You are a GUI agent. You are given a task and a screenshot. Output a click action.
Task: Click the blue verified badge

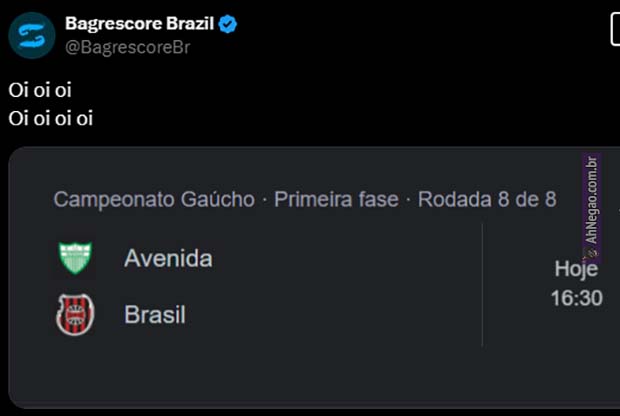227,23
